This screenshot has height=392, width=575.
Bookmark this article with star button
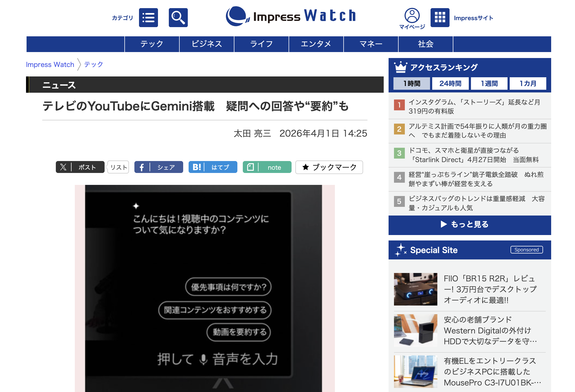(329, 167)
